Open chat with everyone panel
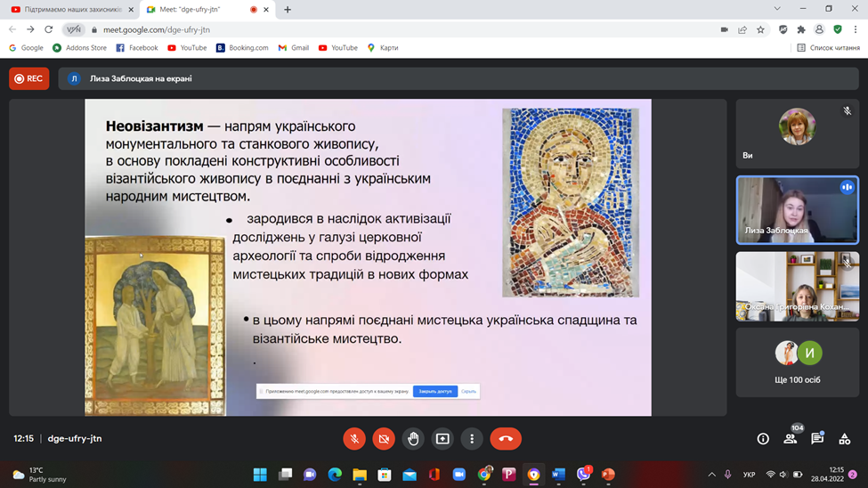 817,439
